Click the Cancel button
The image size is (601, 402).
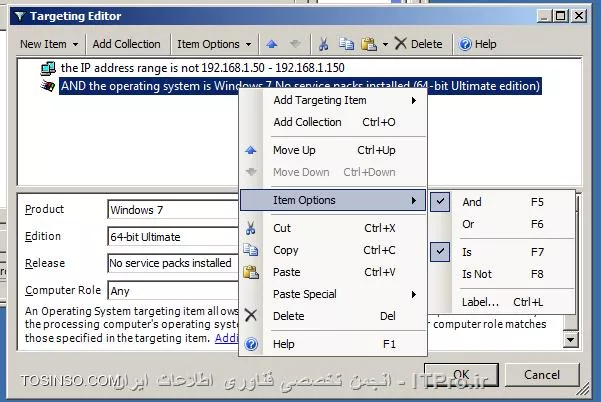click(542, 375)
